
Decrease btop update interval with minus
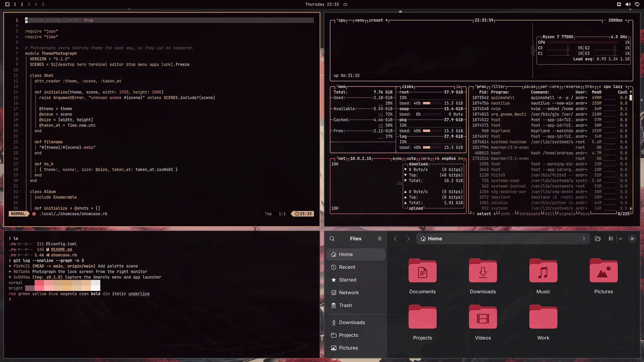tap(605, 20)
